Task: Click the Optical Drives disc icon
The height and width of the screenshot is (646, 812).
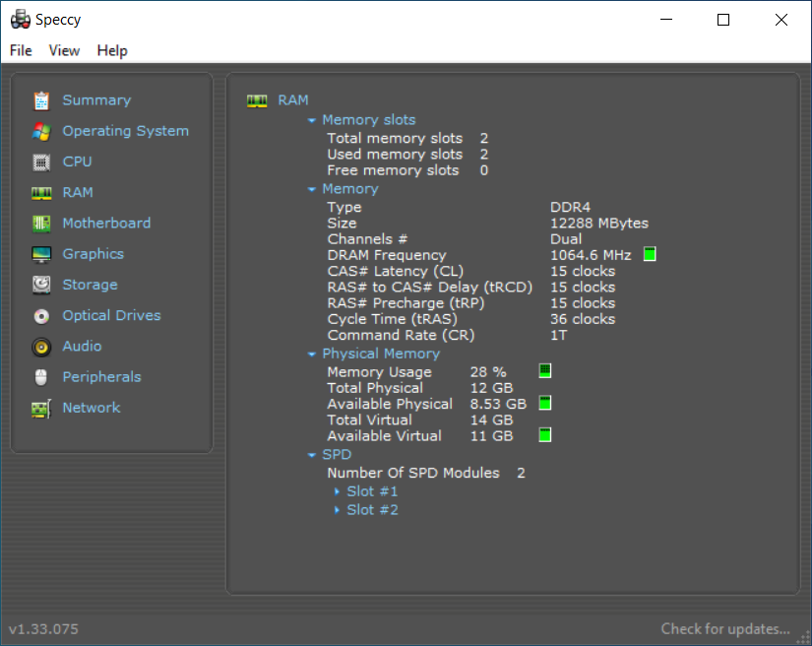Action: pyautogui.click(x=41, y=316)
